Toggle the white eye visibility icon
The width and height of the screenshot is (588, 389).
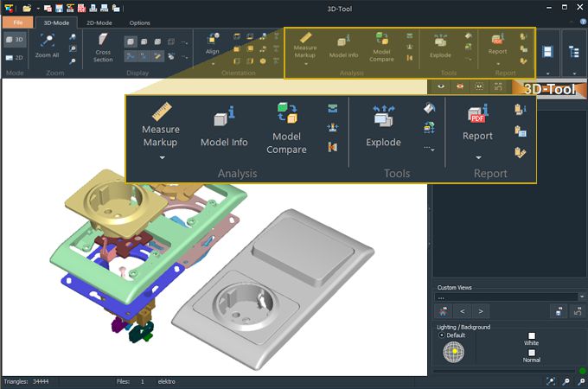(441, 86)
